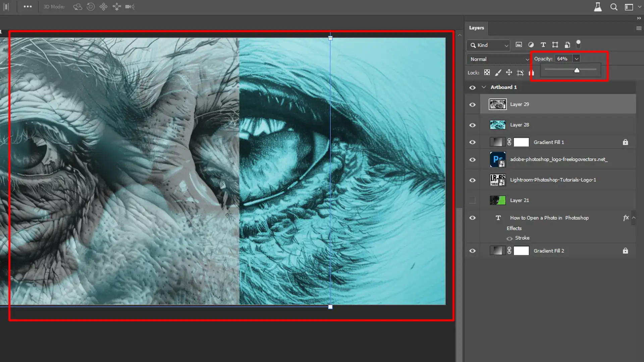Click the Opacity field showing 64%
Image resolution: width=644 pixels, height=362 pixels.
point(563,58)
